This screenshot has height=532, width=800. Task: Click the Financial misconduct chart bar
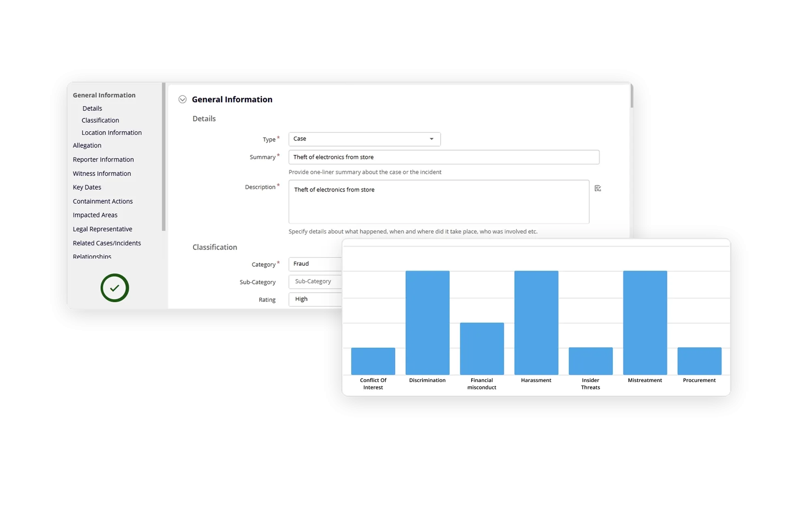tap(482, 348)
